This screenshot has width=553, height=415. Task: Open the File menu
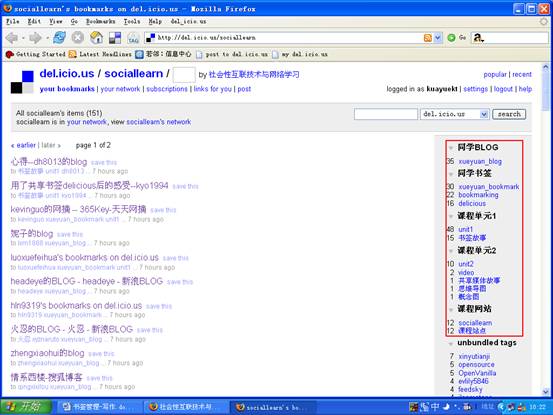coord(13,22)
